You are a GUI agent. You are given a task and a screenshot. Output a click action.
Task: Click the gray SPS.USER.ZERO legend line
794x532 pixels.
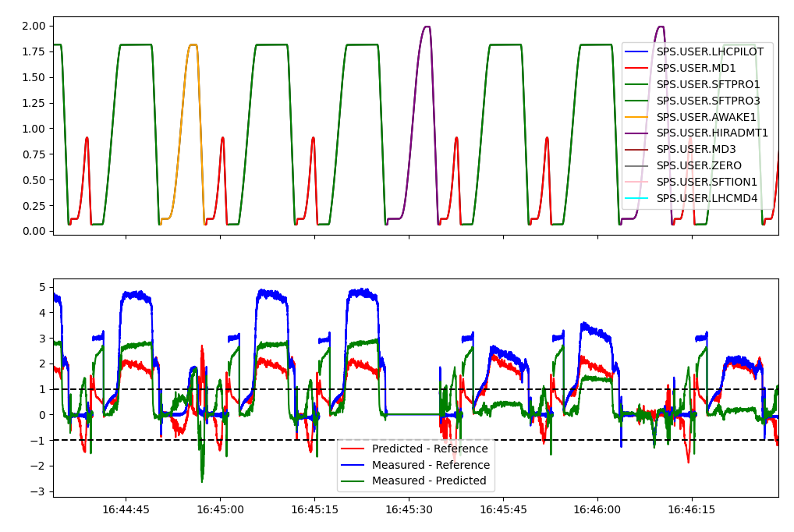click(x=638, y=165)
